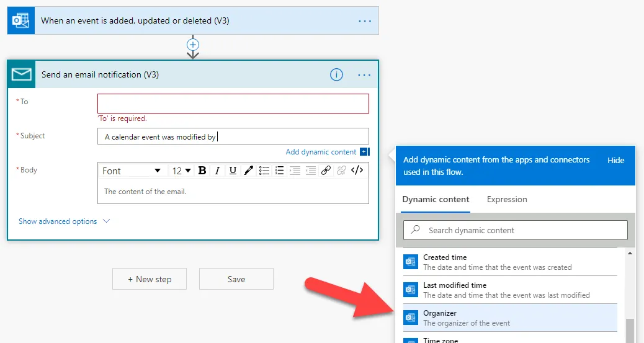Toggle italic formatting in Body
This screenshot has height=343, width=644.
217,171
